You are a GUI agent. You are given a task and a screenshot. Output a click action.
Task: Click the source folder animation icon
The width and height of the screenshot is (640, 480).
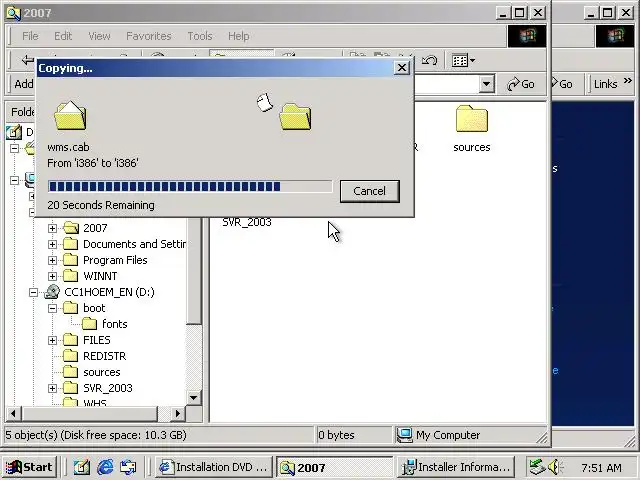[70, 116]
